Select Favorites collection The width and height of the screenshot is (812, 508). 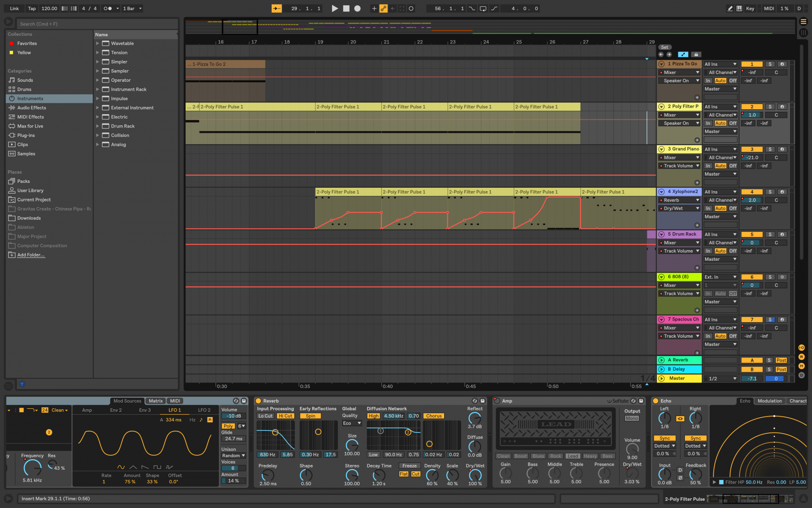point(27,43)
